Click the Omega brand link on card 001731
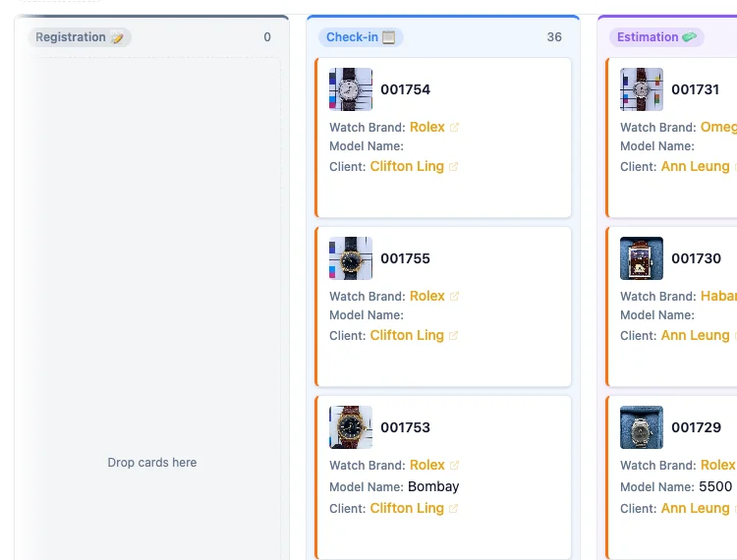The width and height of the screenshot is (737, 560). tap(718, 127)
